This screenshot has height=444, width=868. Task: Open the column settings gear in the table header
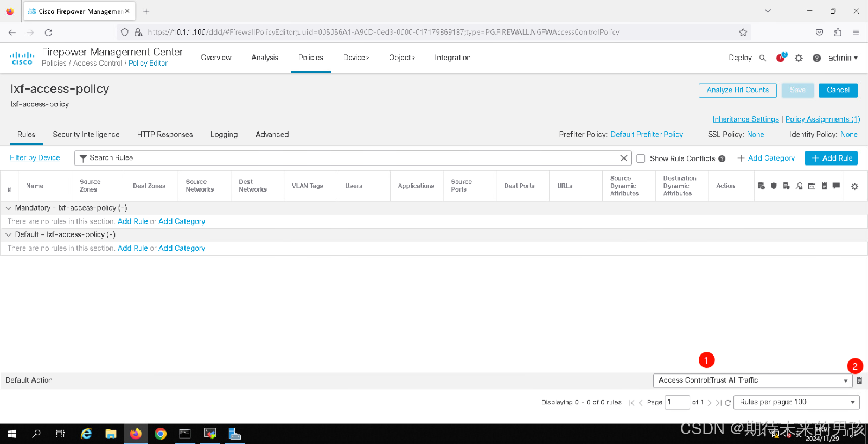[x=854, y=186]
